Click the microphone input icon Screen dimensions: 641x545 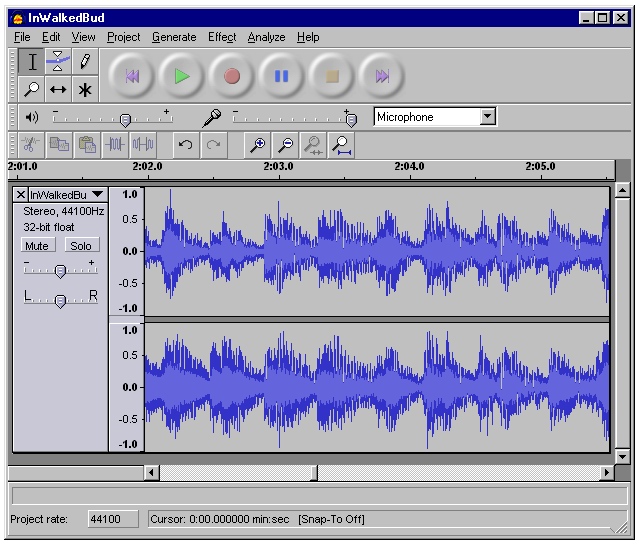point(212,118)
